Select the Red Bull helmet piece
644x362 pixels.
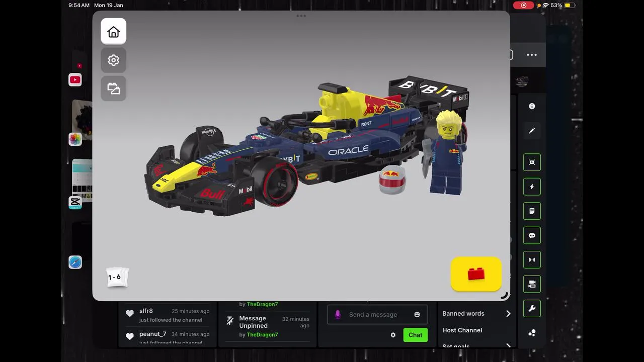pyautogui.click(x=392, y=179)
